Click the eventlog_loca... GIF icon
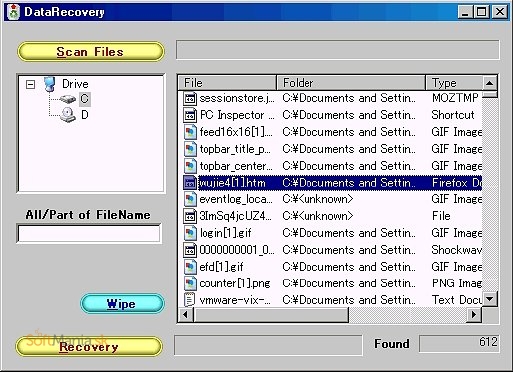The height and width of the screenshot is (372, 513). click(x=190, y=199)
